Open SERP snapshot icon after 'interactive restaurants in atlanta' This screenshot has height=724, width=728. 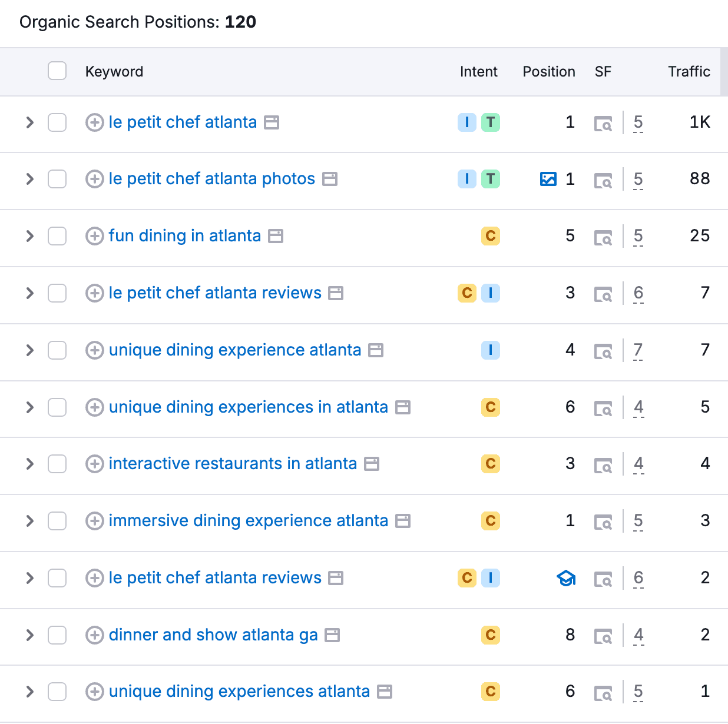coord(372,464)
